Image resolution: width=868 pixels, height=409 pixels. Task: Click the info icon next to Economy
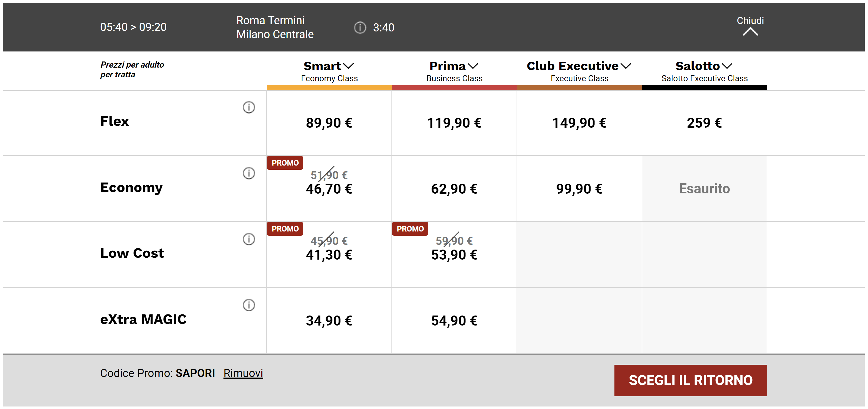pyautogui.click(x=249, y=173)
